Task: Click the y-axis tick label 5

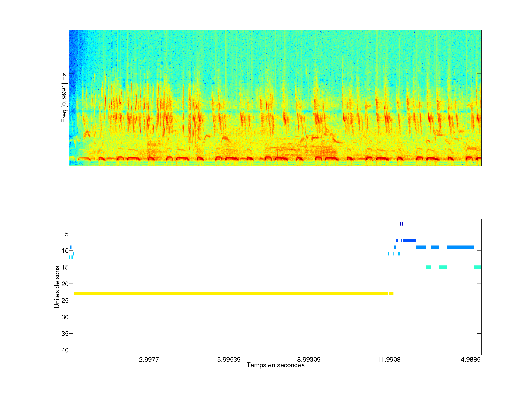Action: pos(67,234)
